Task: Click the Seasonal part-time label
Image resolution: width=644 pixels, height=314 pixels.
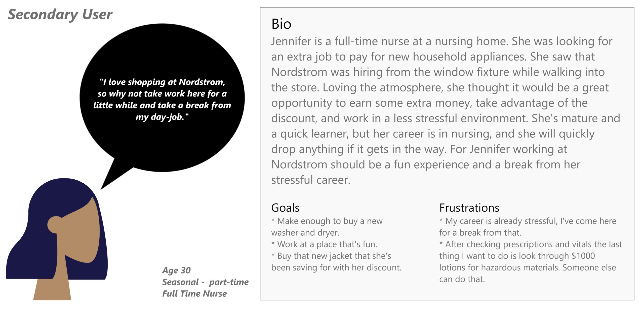Action: click(x=205, y=282)
